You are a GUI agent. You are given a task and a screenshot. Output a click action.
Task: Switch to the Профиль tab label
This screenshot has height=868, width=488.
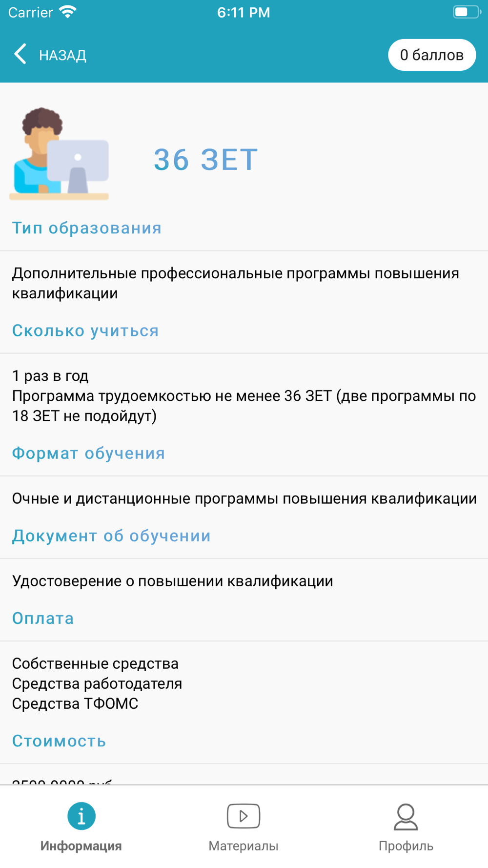(406, 846)
